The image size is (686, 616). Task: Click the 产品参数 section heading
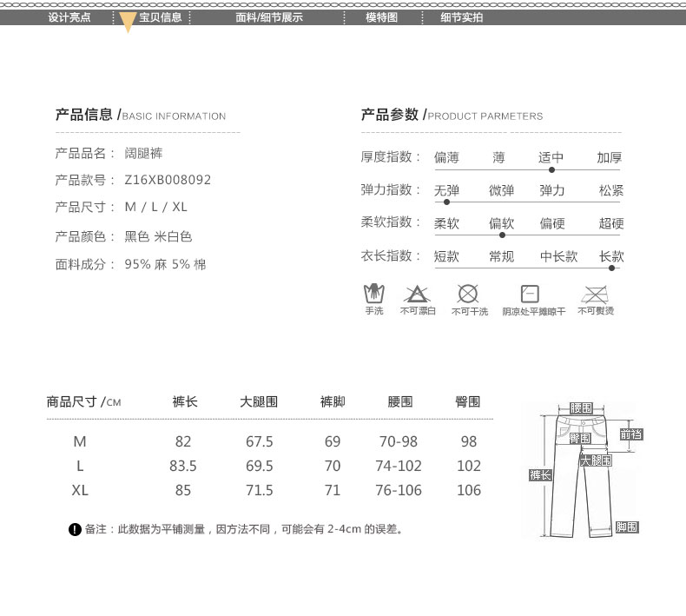click(452, 116)
